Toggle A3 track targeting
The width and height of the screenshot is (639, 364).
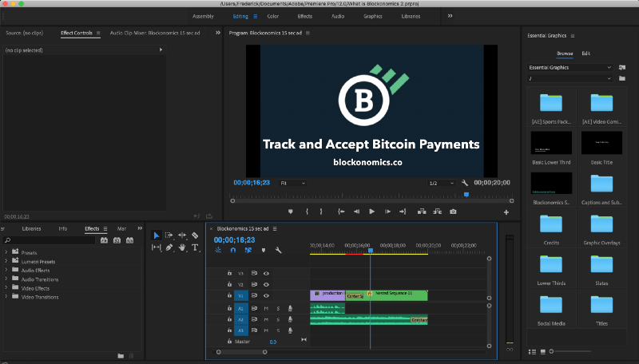pos(241,330)
